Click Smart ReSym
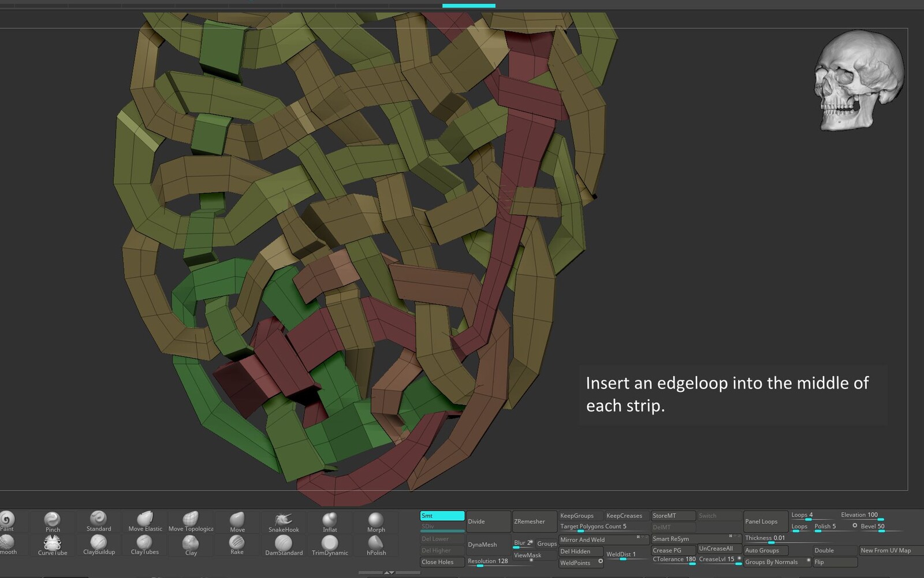 click(696, 539)
